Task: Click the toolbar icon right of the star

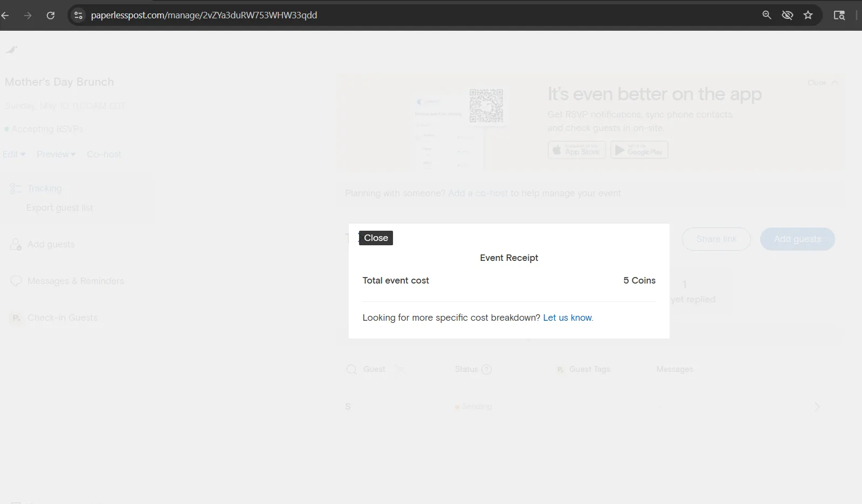Action: click(839, 15)
